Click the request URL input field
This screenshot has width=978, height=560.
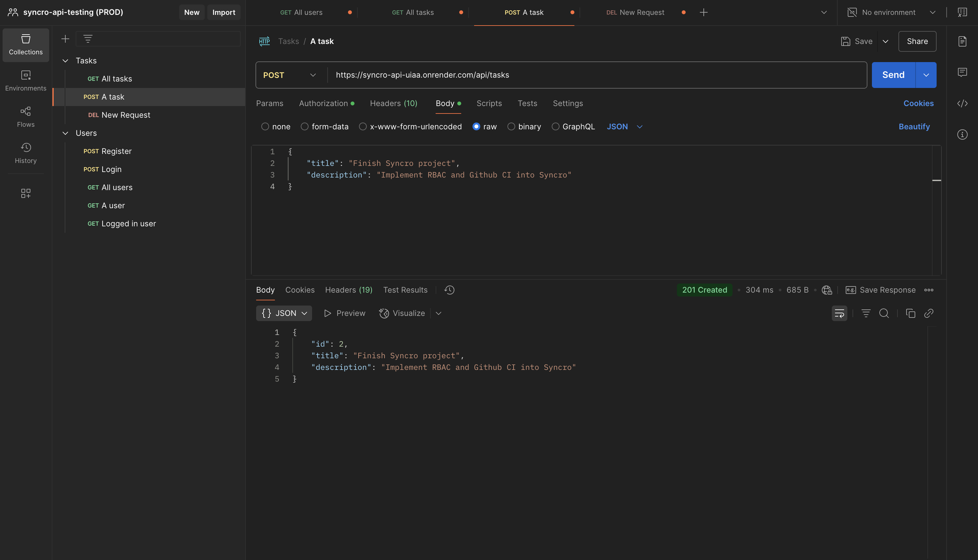(597, 75)
